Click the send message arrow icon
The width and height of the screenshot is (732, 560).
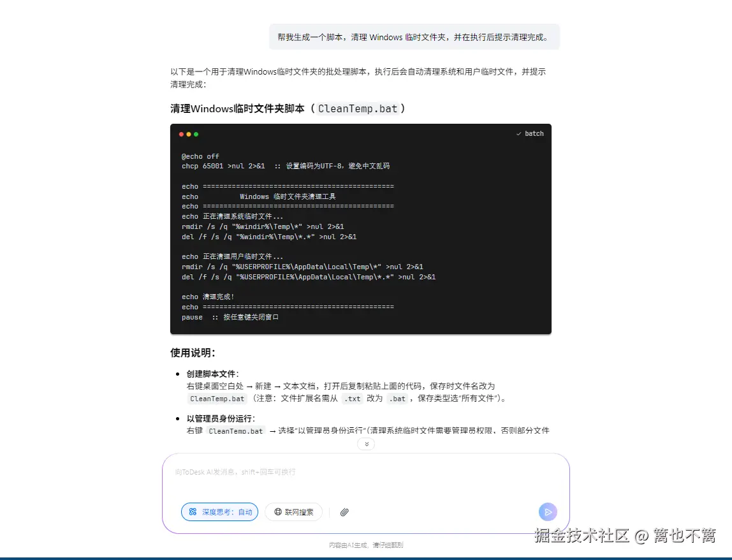(x=547, y=512)
